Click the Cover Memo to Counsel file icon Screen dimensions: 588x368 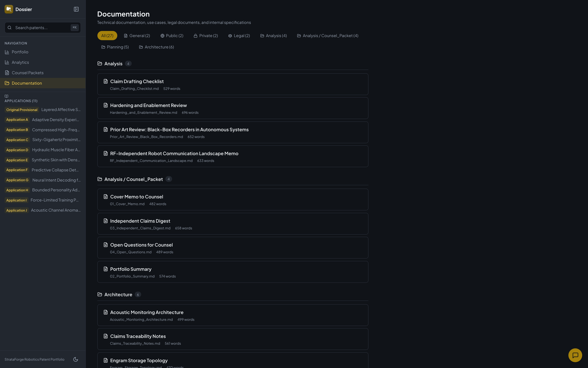click(x=105, y=197)
